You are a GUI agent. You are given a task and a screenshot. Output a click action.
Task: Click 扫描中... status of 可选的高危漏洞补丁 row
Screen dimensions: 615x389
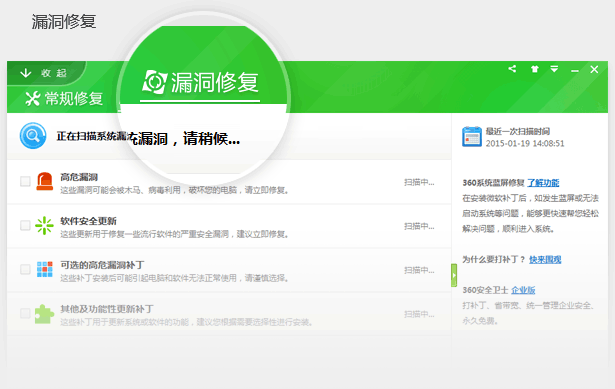point(419,270)
